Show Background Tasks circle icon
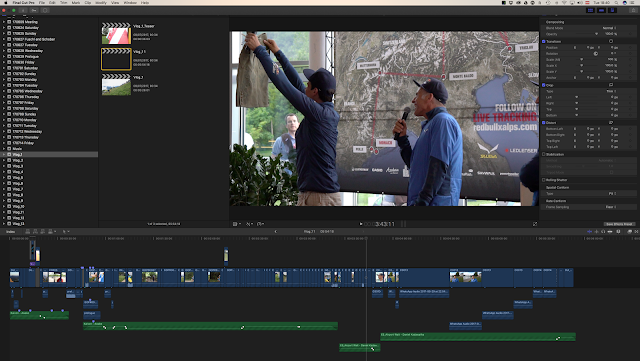640x361 pixels. [x=45, y=10]
